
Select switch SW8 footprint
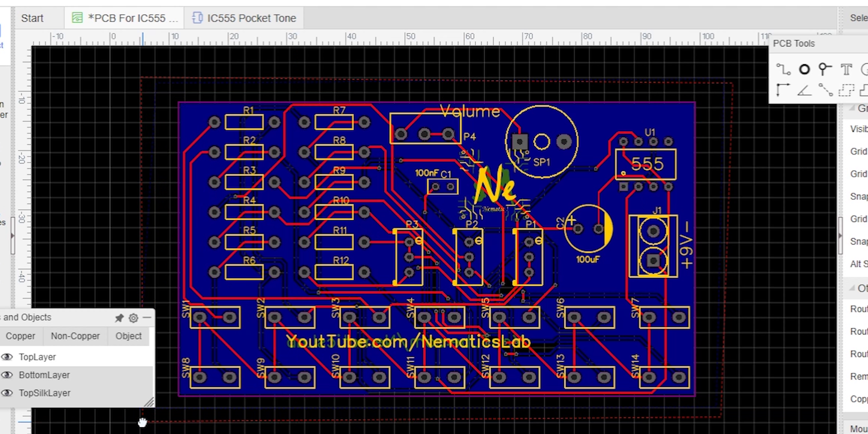click(x=215, y=377)
